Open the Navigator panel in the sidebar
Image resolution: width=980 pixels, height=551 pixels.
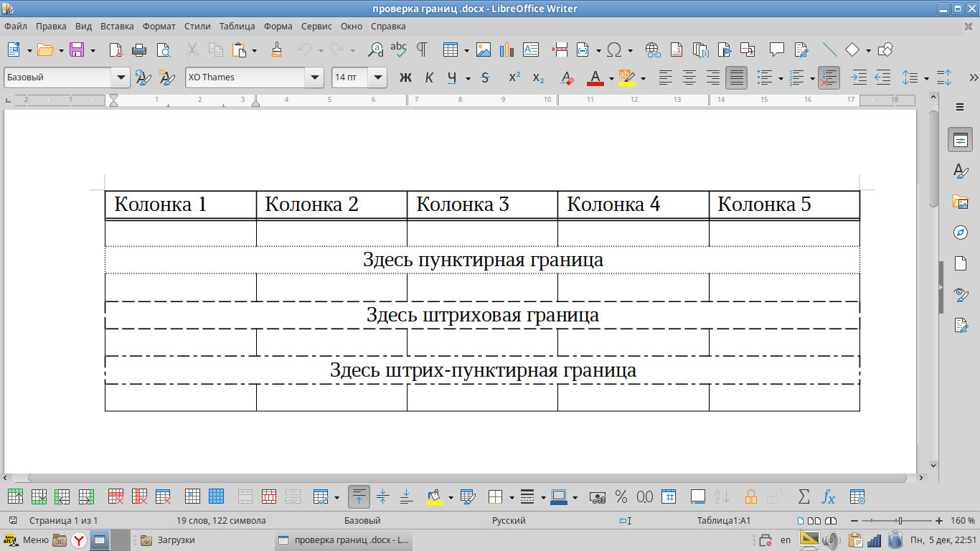coord(961,232)
